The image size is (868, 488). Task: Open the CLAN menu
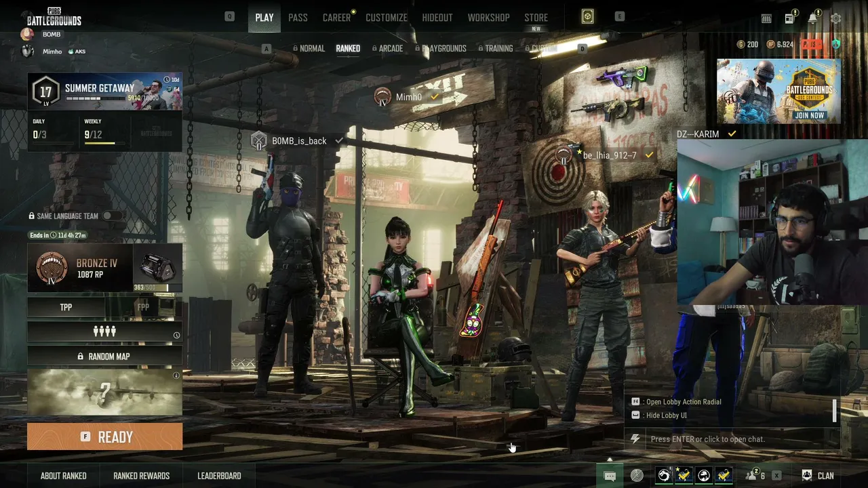pos(818,476)
